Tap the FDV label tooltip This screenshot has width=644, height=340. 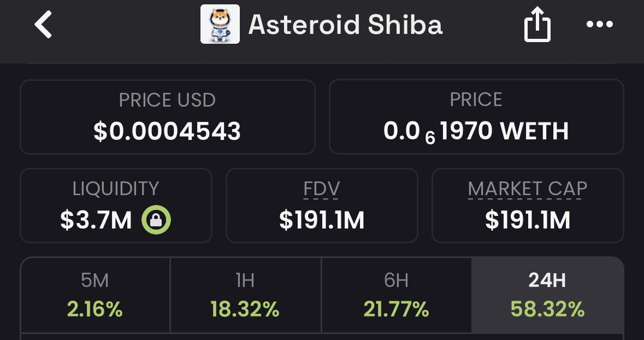pyautogui.click(x=322, y=189)
